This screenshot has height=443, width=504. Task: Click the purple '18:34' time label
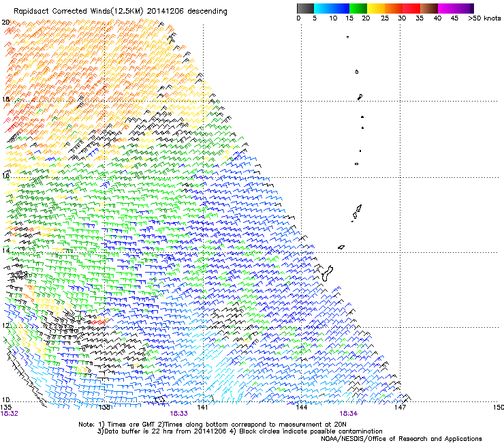[x=349, y=414]
